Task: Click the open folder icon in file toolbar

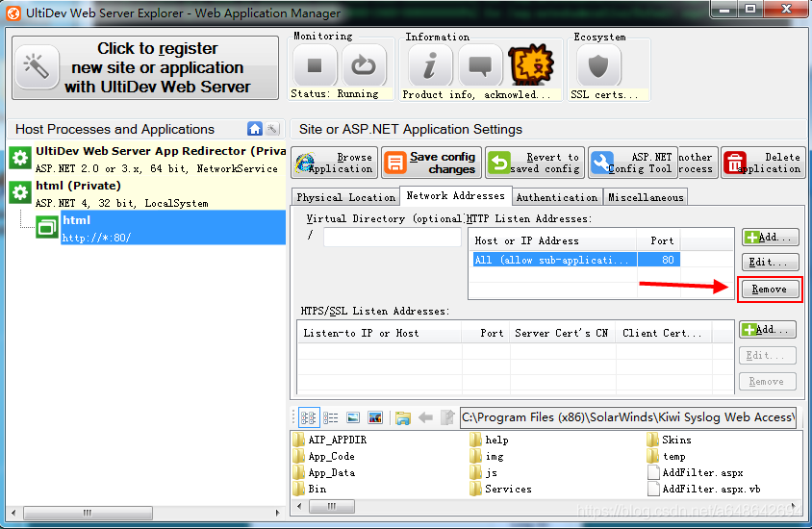Action: pos(403,417)
